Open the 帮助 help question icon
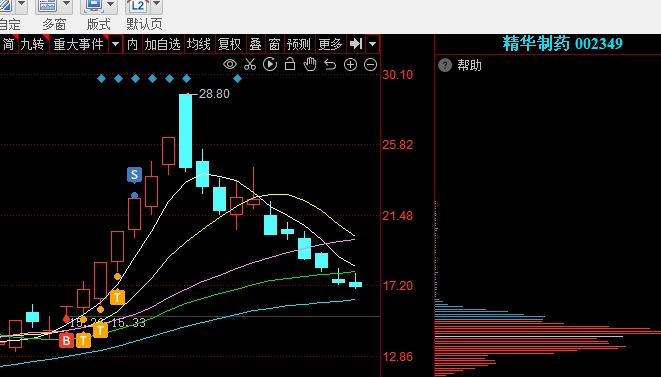The height and width of the screenshot is (377, 661). coord(445,65)
